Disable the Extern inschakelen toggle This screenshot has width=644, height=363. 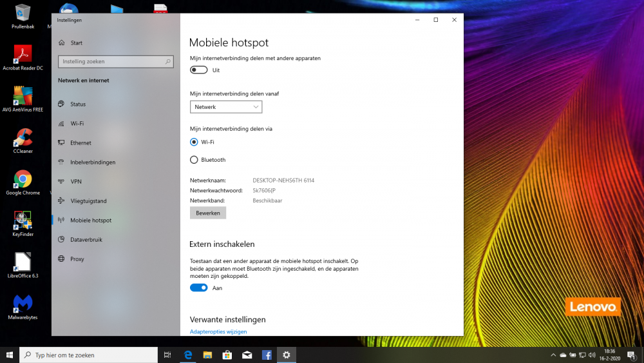point(199,288)
